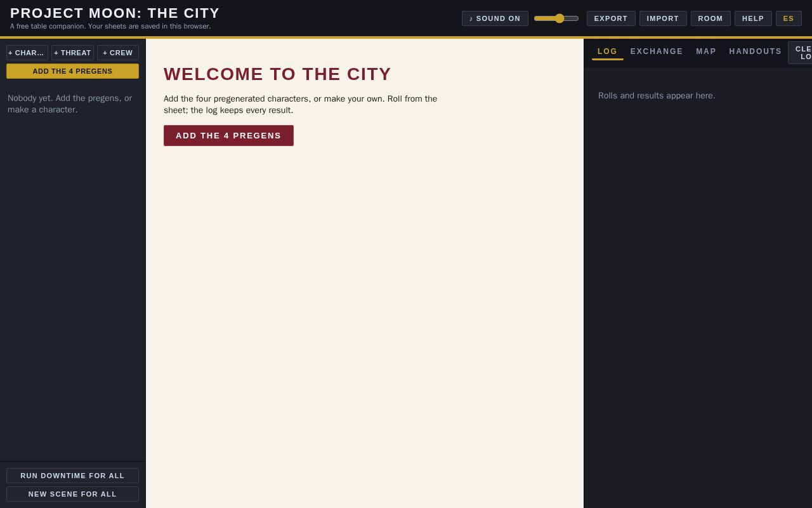
Task: Switch to the Exchange tab
Action: click(x=657, y=51)
